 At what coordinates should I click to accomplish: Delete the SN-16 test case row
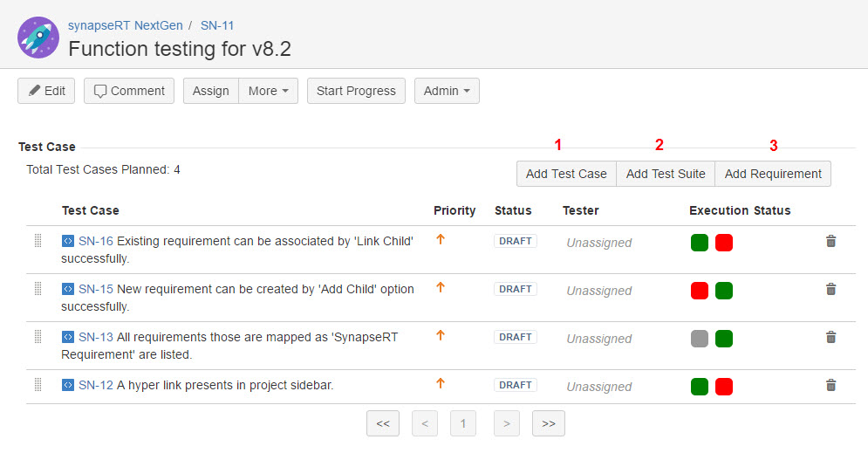click(830, 242)
